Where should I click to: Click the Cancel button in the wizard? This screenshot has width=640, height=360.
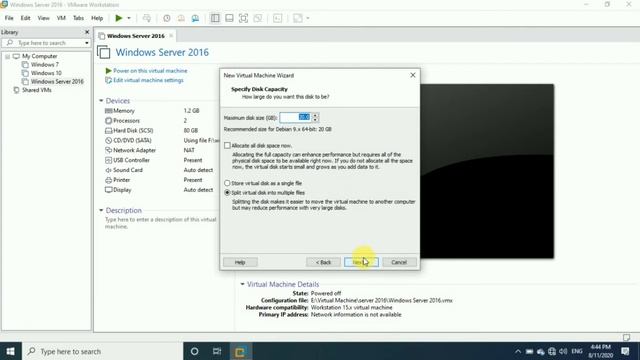399,262
